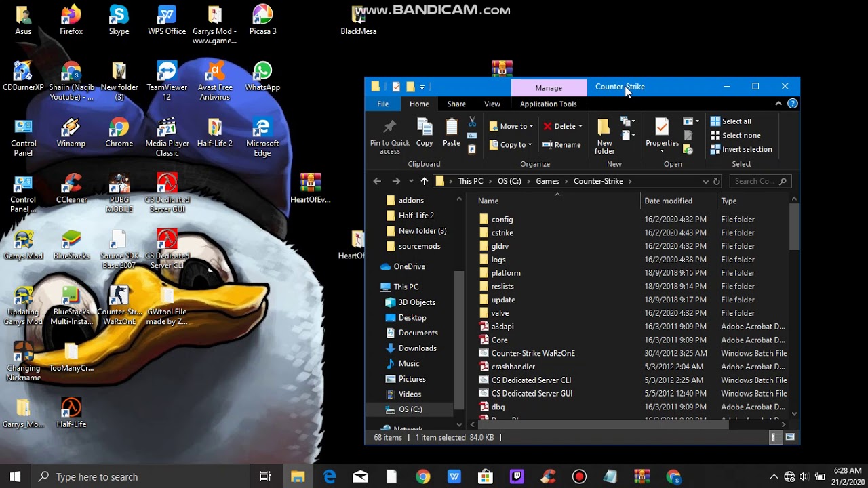
Task: Select the TeamViewer 12 desktop icon
Action: pos(167,81)
